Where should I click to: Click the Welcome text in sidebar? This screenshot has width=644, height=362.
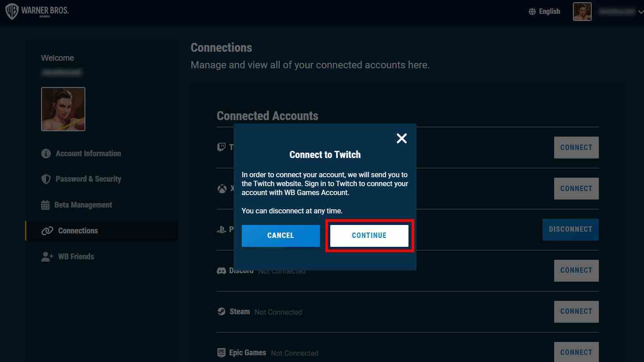tap(58, 58)
